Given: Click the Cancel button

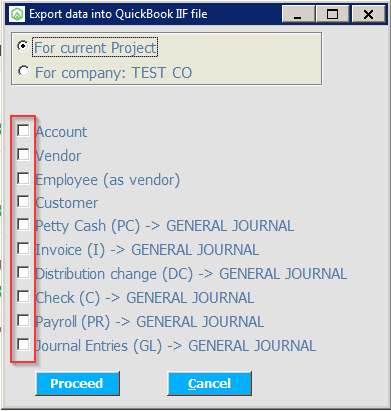Looking at the screenshot, I should [209, 383].
